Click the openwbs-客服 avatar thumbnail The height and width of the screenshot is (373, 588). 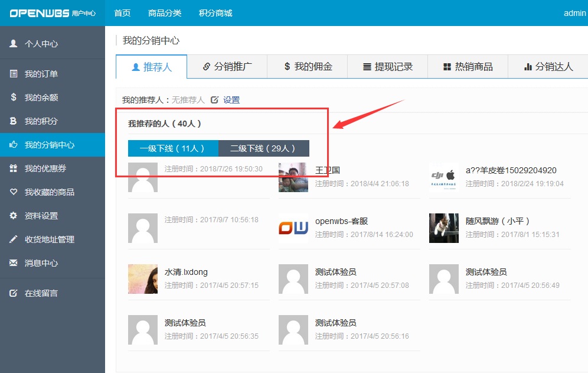293,228
